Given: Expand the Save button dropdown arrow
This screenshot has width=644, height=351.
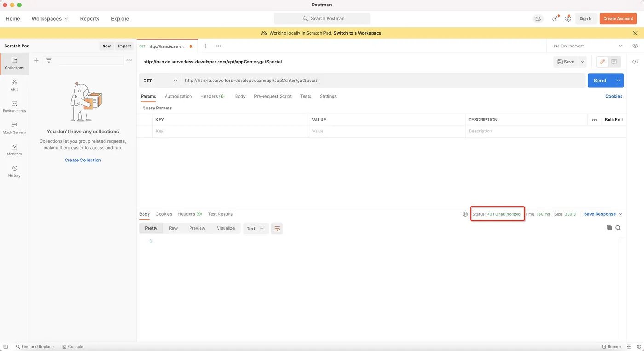Looking at the screenshot, I should point(582,62).
